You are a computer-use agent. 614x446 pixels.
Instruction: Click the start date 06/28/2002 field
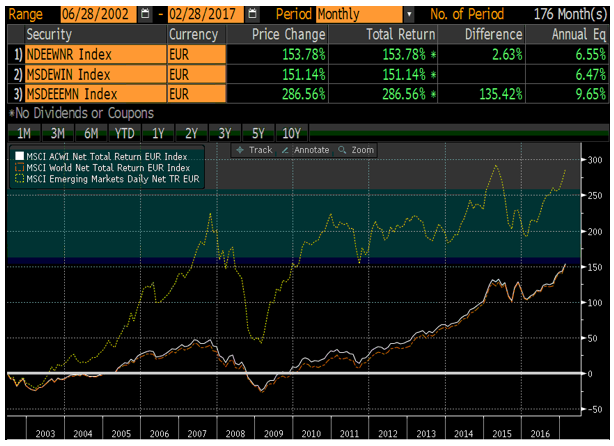pyautogui.click(x=97, y=15)
